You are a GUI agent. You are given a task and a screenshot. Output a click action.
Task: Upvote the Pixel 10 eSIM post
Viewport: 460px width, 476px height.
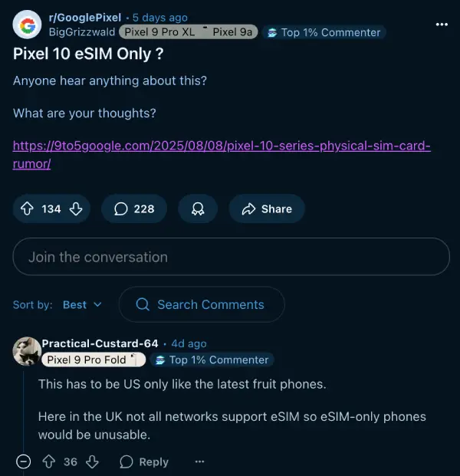tap(27, 208)
